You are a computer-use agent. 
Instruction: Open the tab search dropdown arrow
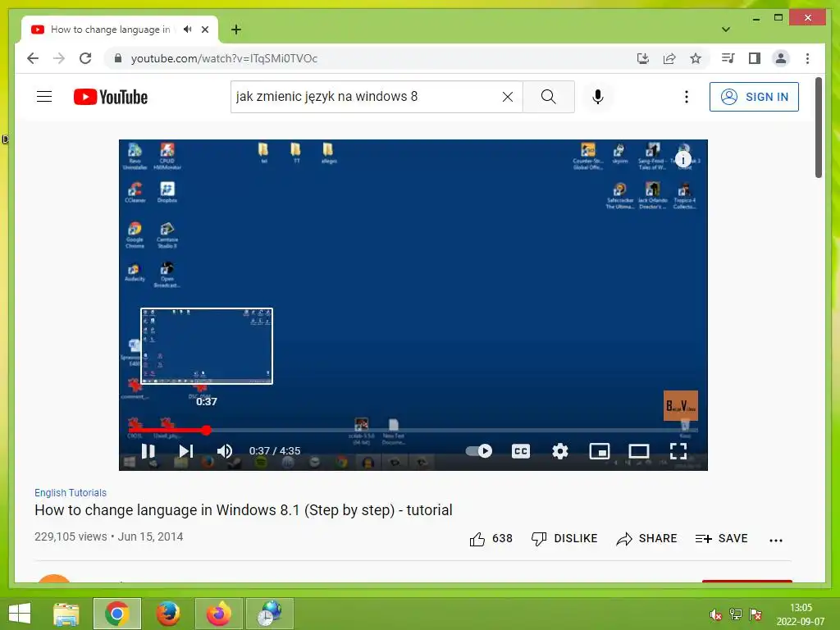(726, 30)
